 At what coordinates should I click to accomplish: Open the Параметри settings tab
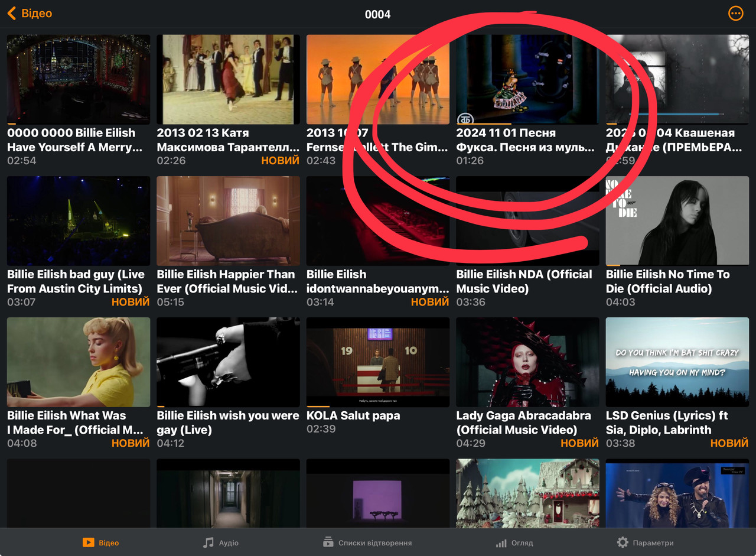click(645, 542)
